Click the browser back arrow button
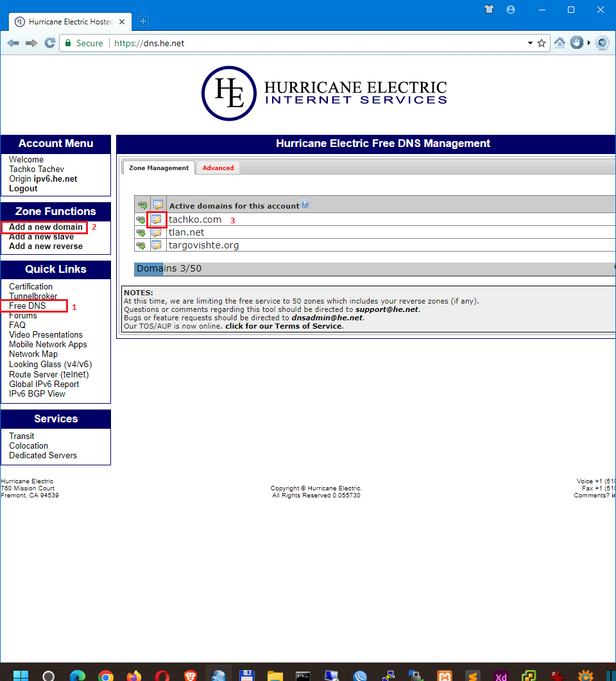The image size is (616, 681). point(13,43)
